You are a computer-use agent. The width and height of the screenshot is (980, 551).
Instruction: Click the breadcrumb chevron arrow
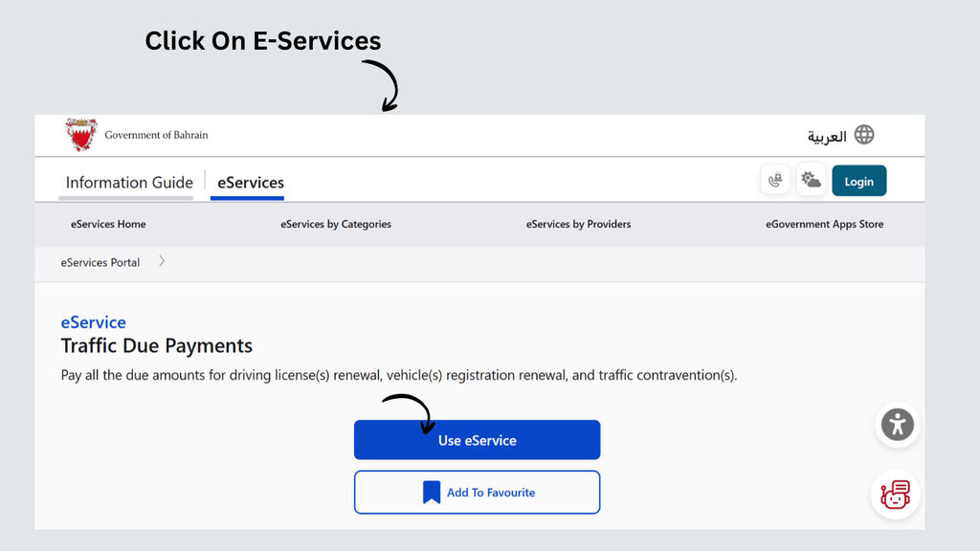[162, 261]
